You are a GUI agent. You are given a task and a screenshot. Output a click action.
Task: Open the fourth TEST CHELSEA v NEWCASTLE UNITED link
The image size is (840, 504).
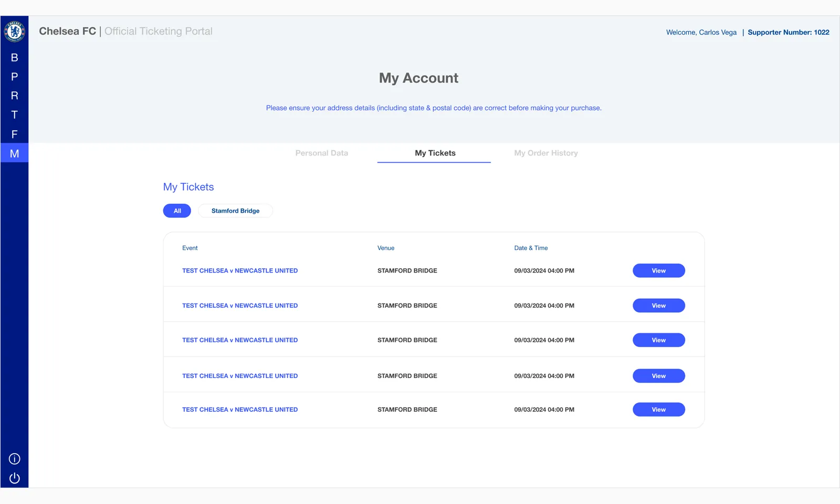click(x=240, y=376)
